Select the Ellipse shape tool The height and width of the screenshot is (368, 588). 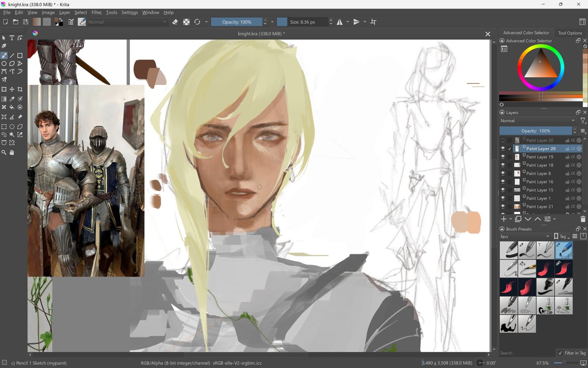4,64
